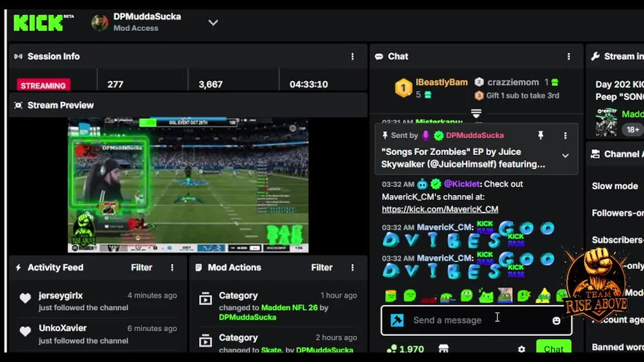The width and height of the screenshot is (644, 362).
Task: Click the Kick logo
Action: point(39,23)
